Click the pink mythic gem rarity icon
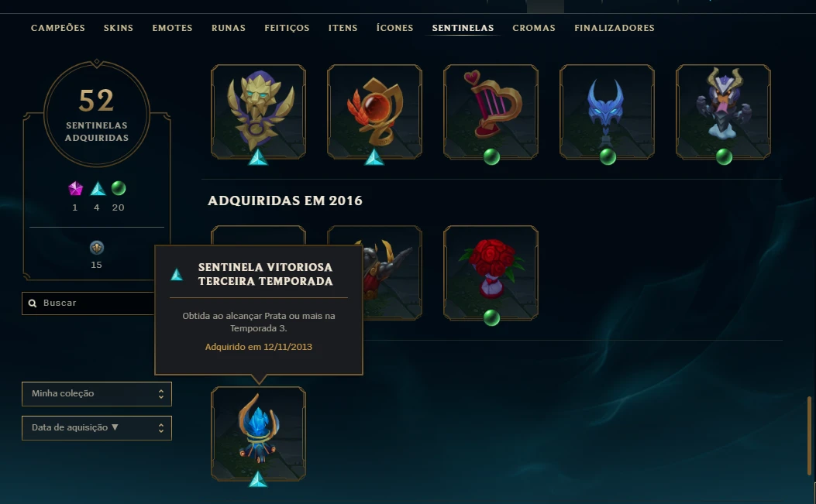This screenshot has height=504, width=816. pyautogui.click(x=75, y=188)
